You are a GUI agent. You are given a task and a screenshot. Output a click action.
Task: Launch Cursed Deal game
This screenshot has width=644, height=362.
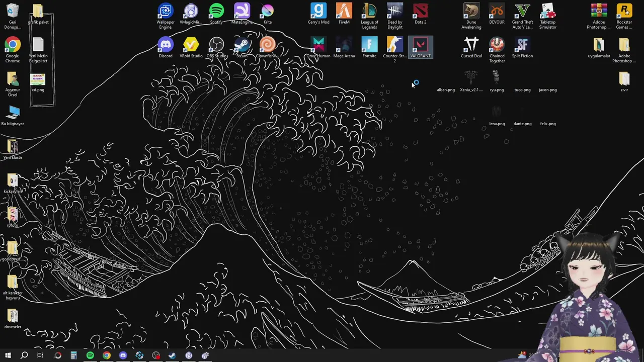pos(471,47)
